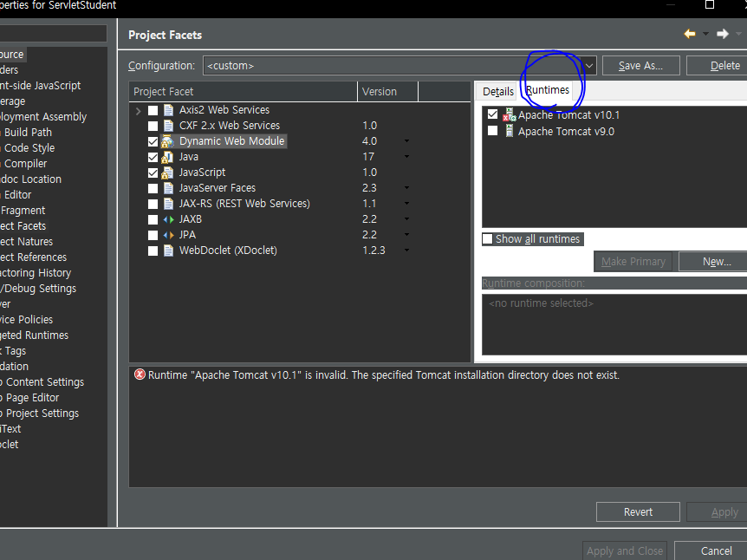Check the JAX-RS (REST Web Services) facet

(153, 205)
